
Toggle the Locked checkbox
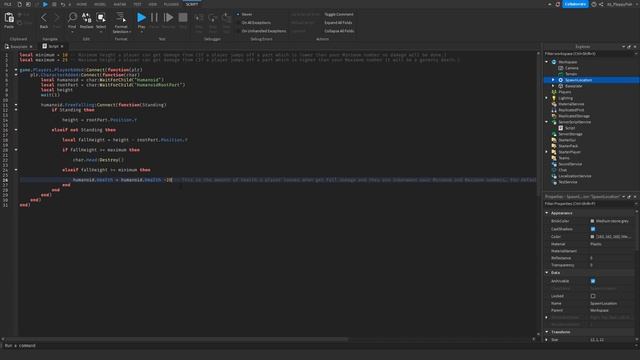coord(593,296)
